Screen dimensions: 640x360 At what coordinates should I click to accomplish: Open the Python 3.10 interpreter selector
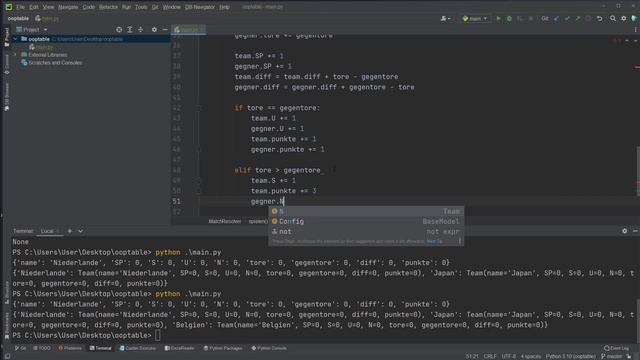[571, 356]
